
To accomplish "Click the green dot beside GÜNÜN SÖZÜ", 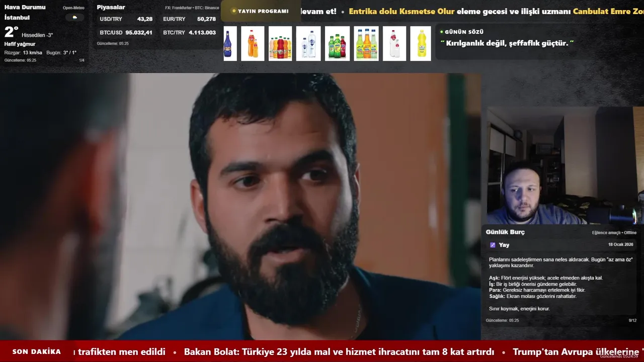I will tap(441, 32).
